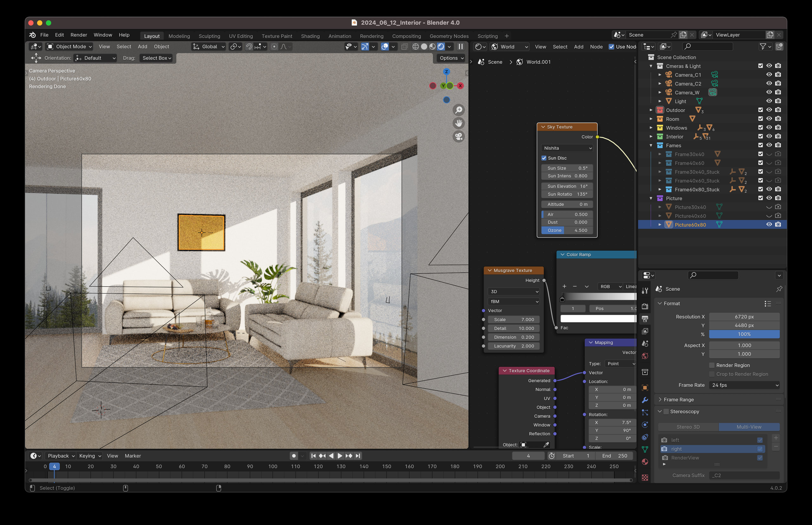Jump to timeline end frame button
The height and width of the screenshot is (525, 812).
tap(357, 456)
